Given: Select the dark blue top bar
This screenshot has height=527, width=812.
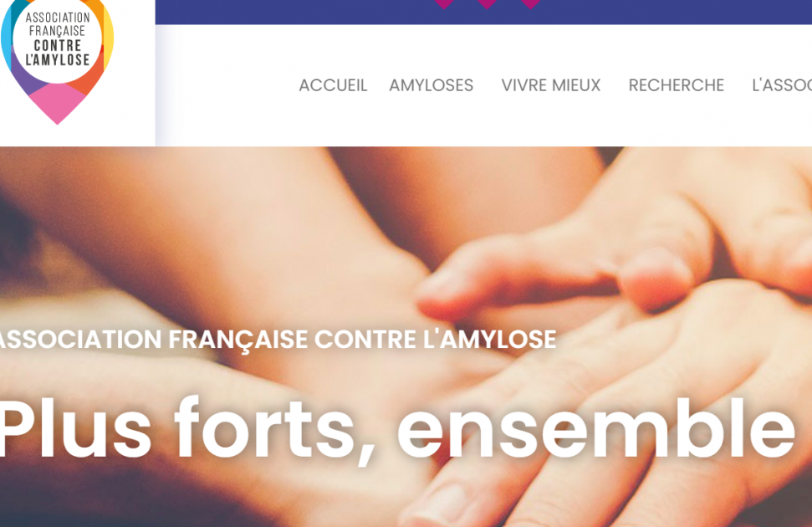Looking at the screenshot, I should coord(483,12).
